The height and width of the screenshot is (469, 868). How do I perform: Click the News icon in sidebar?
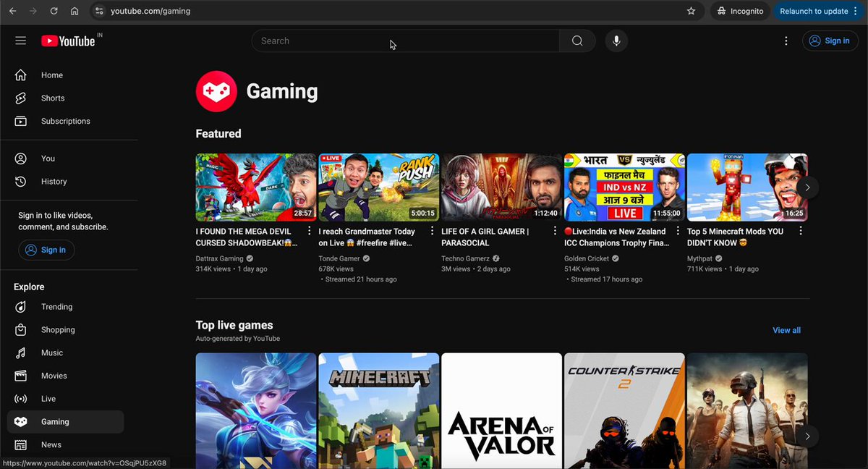click(21, 445)
